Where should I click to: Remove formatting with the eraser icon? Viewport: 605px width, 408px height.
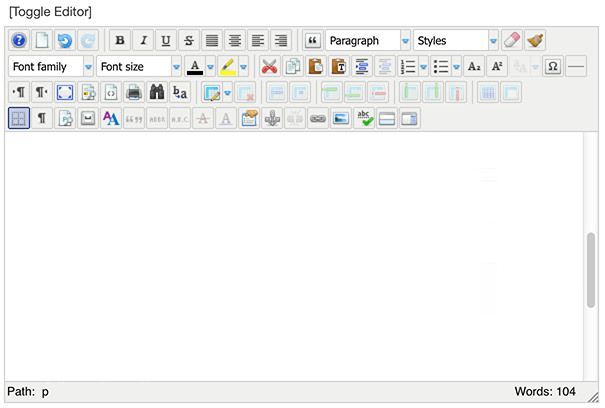pos(512,40)
